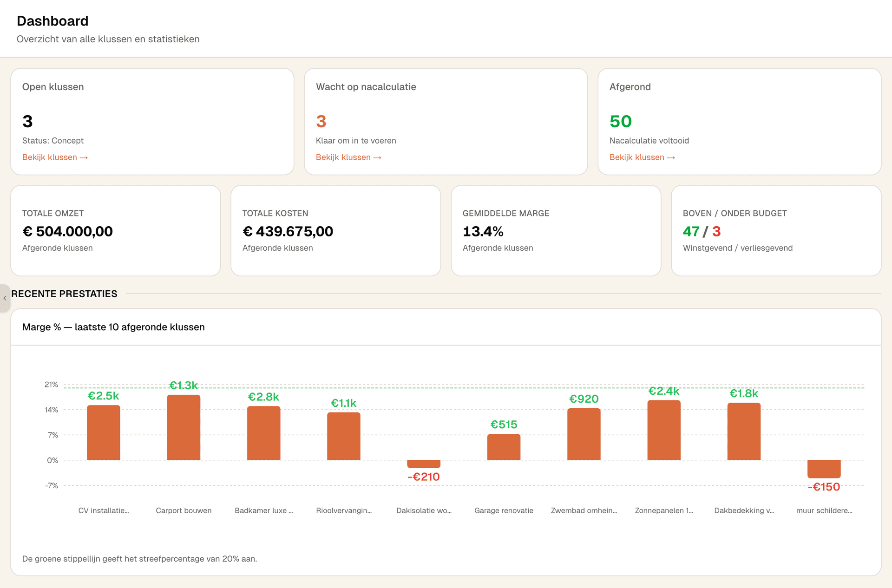Select 'Klaar om in te voeren' text
This screenshot has width=892, height=588.
pyautogui.click(x=356, y=141)
